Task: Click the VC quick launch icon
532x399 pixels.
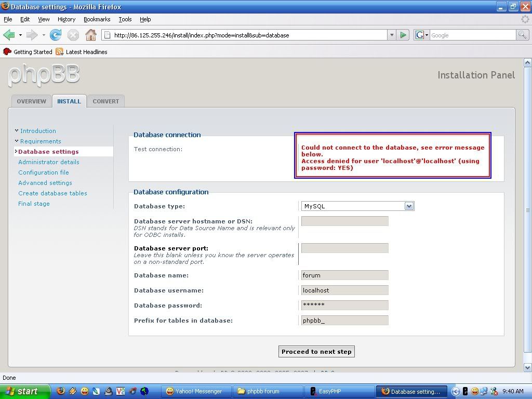Action: pos(121,391)
